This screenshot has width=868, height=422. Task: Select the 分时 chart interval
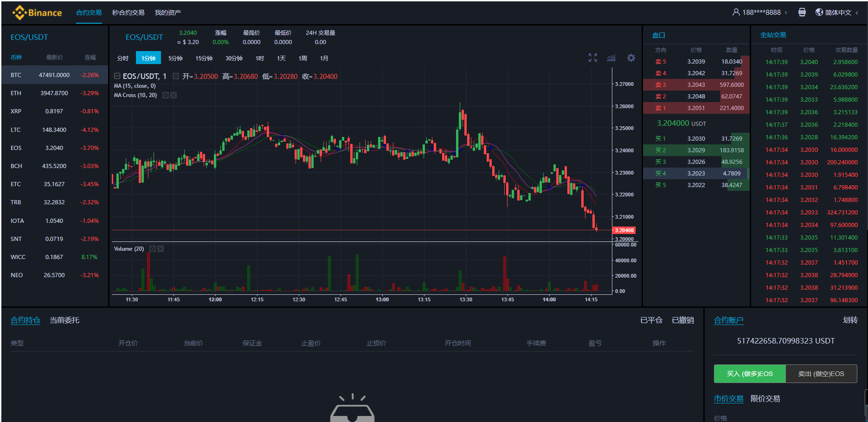point(123,58)
